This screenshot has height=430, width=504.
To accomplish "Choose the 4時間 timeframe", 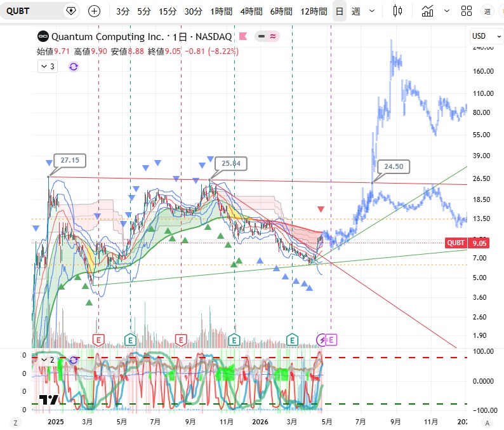I will pos(251,11).
